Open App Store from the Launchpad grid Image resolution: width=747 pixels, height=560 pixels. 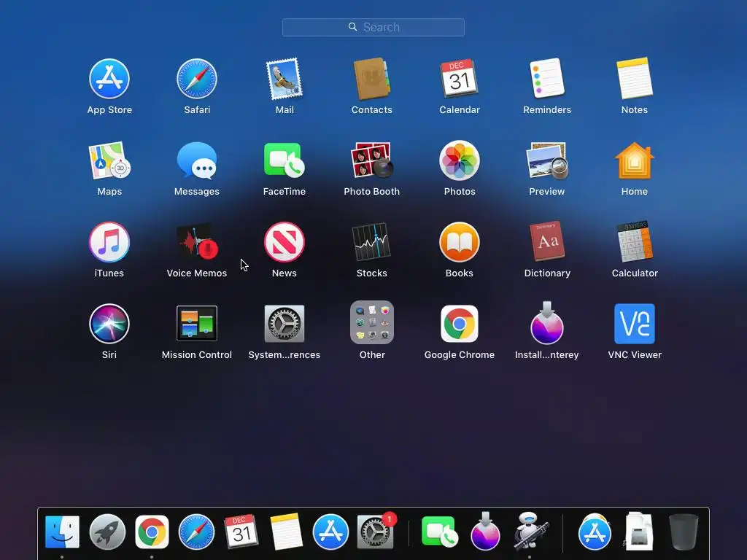(x=109, y=79)
